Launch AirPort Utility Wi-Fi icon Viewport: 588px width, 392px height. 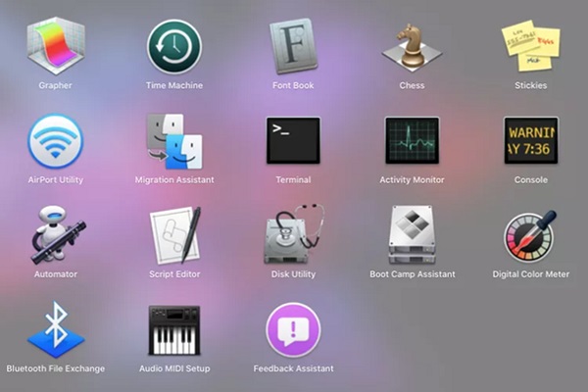pyautogui.click(x=55, y=141)
